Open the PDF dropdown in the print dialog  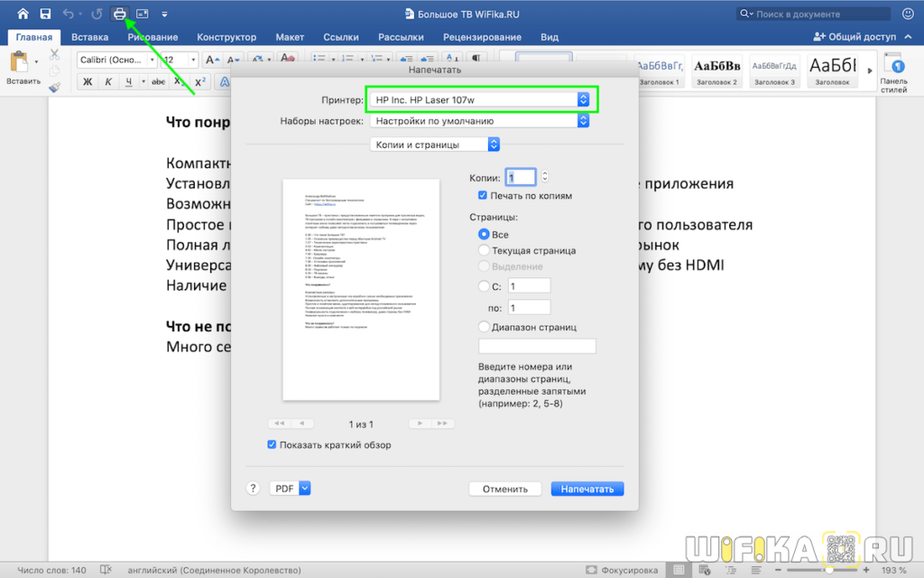289,488
